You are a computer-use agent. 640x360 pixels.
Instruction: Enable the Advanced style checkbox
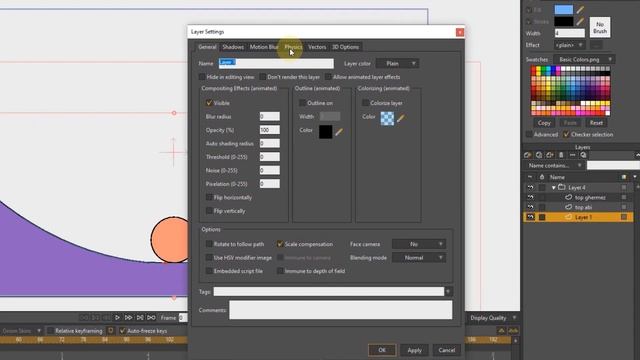529,134
